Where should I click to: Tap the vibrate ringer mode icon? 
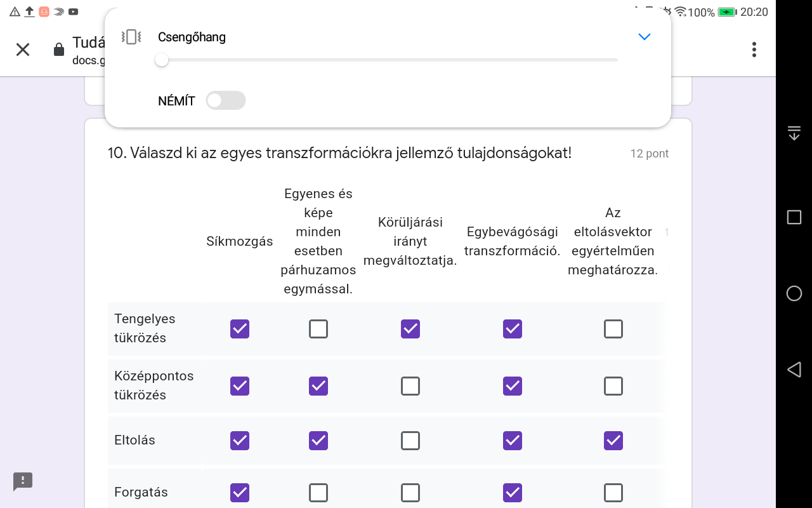point(131,37)
